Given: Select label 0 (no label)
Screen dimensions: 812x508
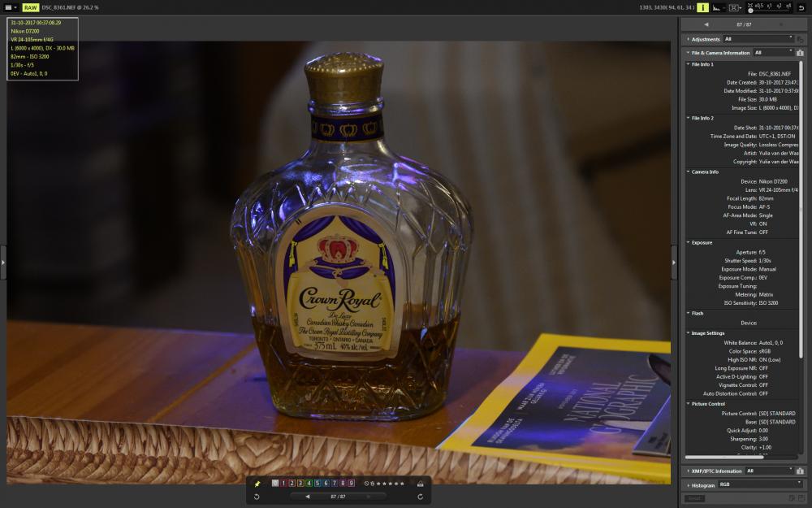Looking at the screenshot, I should coord(275,483).
